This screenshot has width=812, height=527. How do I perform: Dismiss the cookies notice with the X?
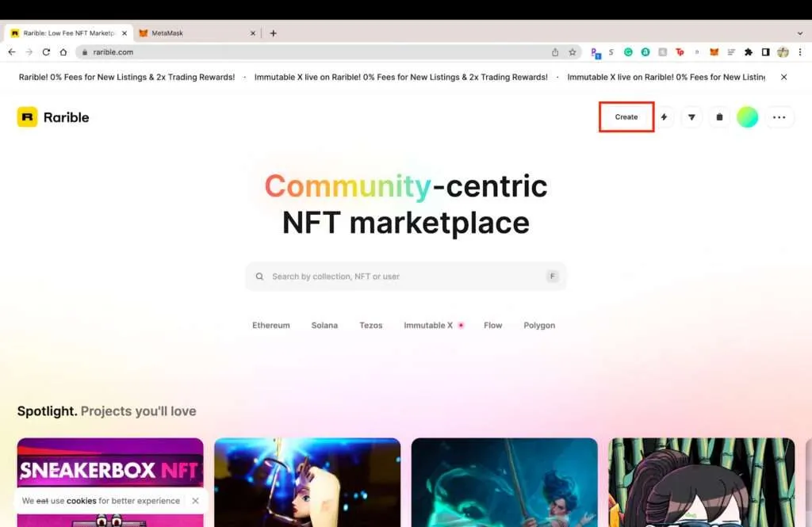[x=195, y=501]
